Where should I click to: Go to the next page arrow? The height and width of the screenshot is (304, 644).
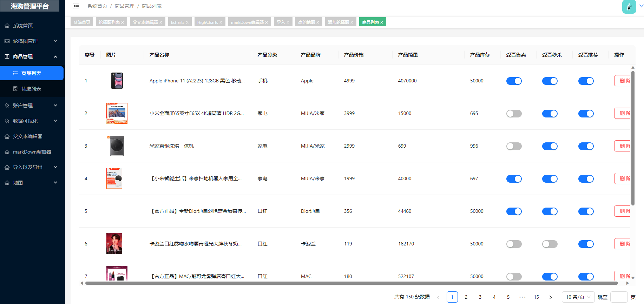pyautogui.click(x=551, y=297)
